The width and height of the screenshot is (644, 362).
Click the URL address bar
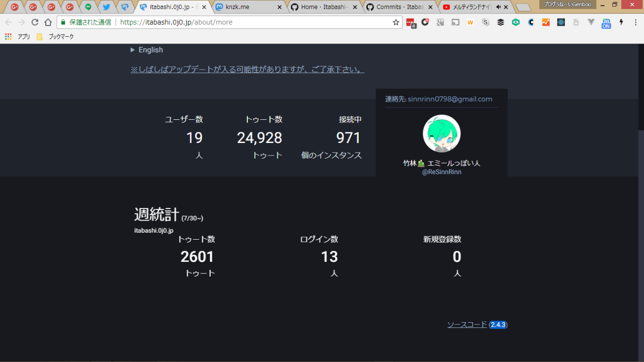click(252, 22)
